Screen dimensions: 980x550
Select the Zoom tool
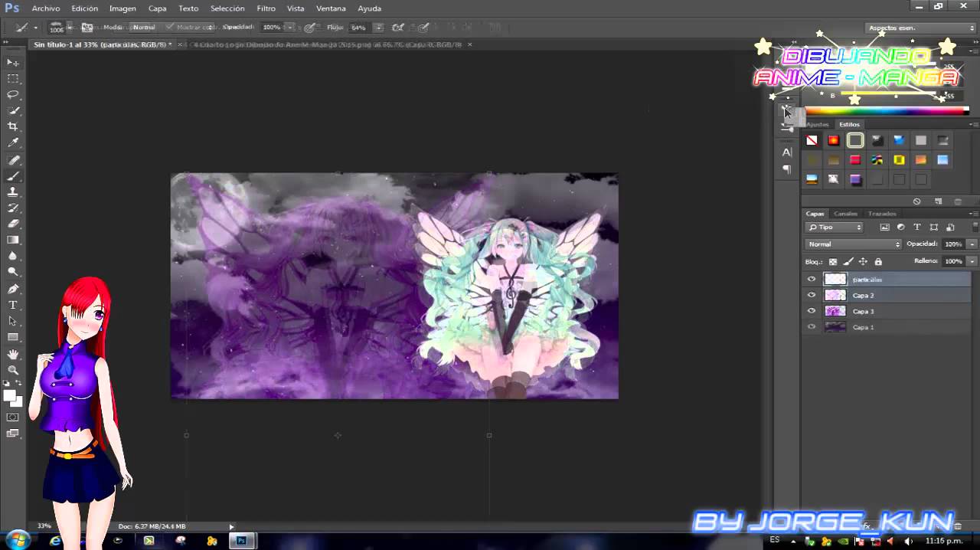coord(13,371)
